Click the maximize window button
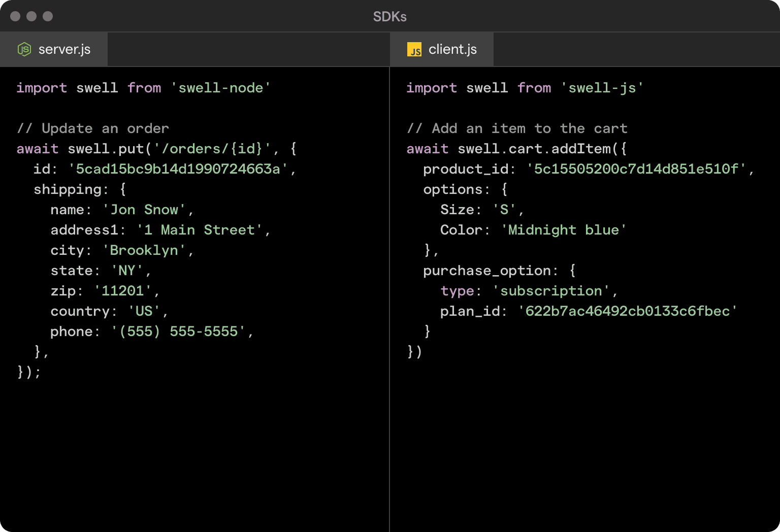Viewport: 780px width, 532px height. pyautogui.click(x=48, y=16)
